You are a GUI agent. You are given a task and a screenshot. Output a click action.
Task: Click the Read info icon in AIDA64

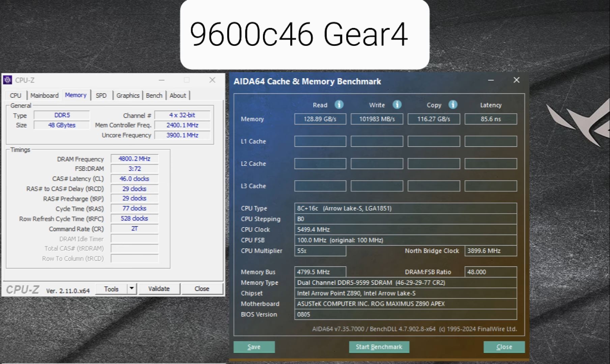coord(339,105)
